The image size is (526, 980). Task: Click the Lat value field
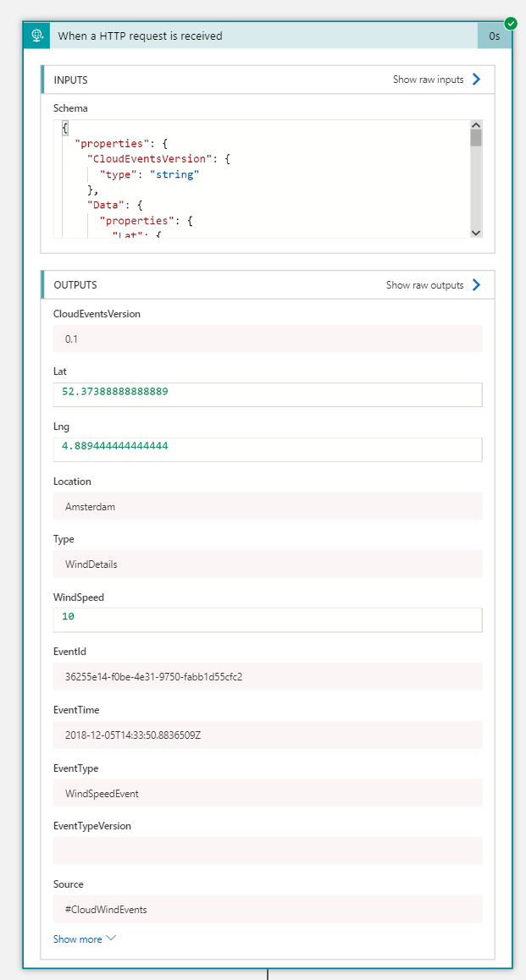pyautogui.click(x=267, y=394)
